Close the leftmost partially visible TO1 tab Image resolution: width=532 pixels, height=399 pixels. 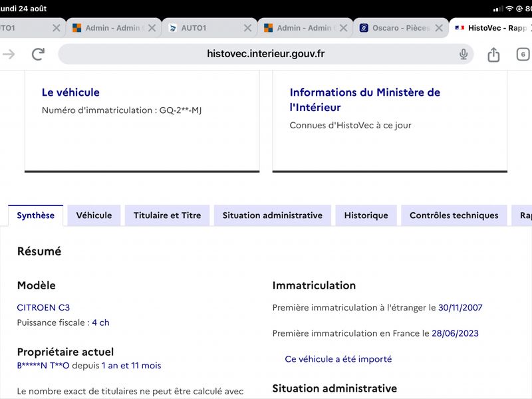click(57, 28)
